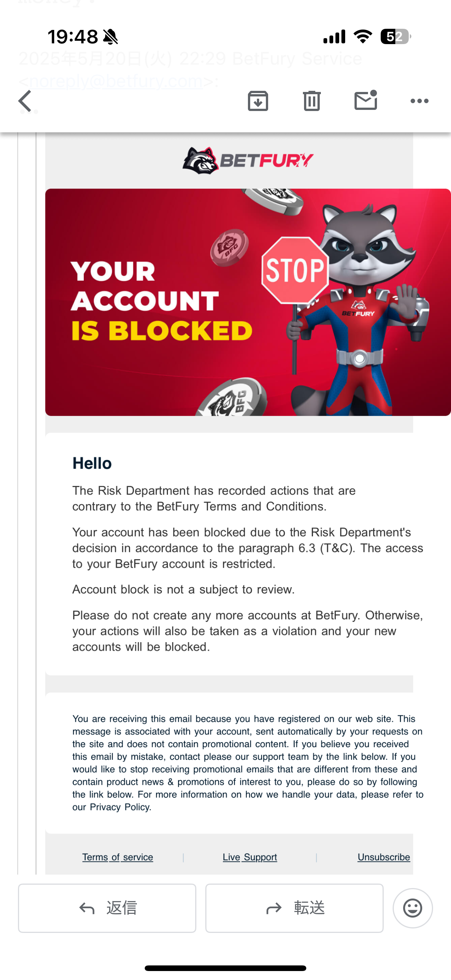
Task: Mark the email as unread
Action: point(365,101)
